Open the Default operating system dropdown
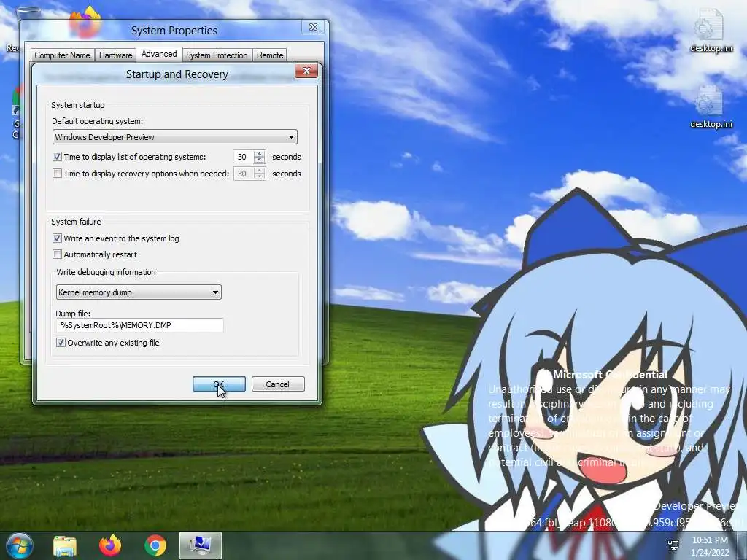 [x=175, y=137]
